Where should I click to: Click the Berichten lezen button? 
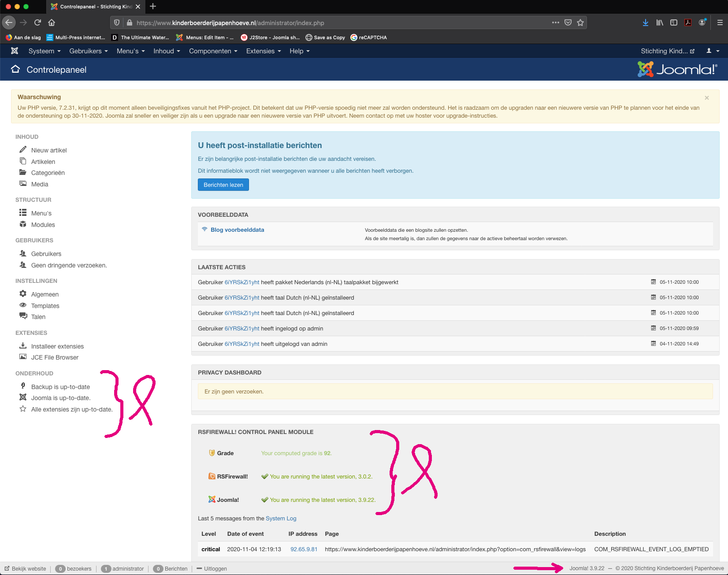coord(223,185)
